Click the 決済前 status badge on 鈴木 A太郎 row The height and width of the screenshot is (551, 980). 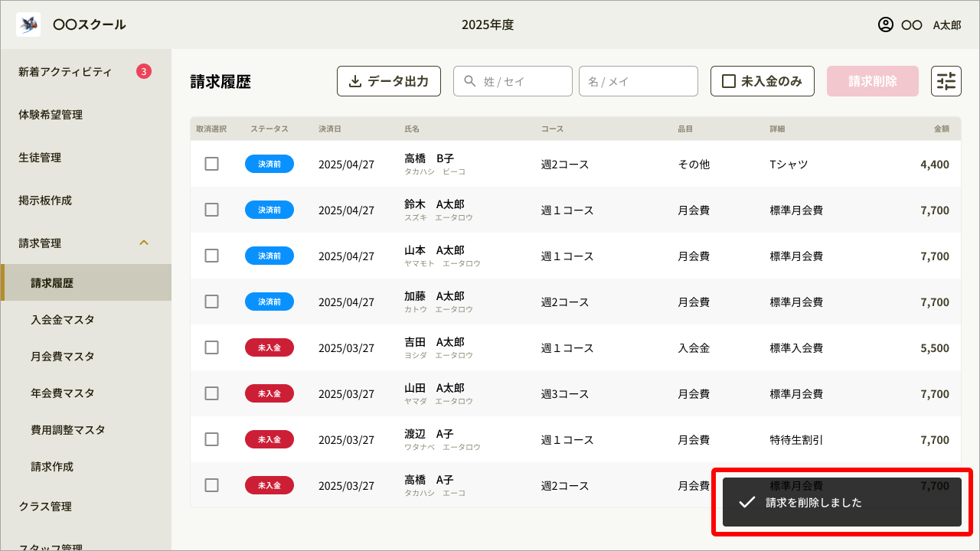[269, 210]
